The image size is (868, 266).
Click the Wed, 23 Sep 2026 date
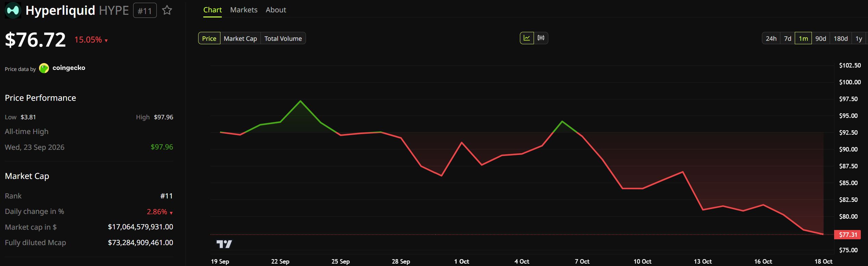tap(35, 147)
